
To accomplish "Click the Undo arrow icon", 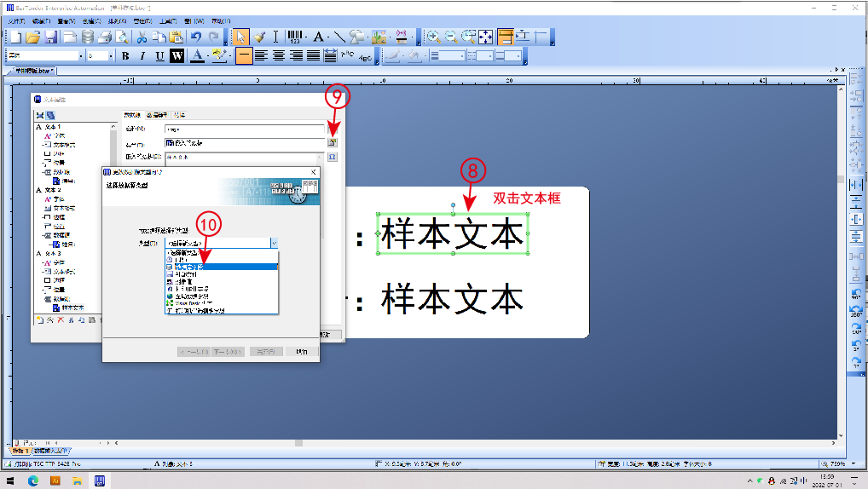I will 196,37.
